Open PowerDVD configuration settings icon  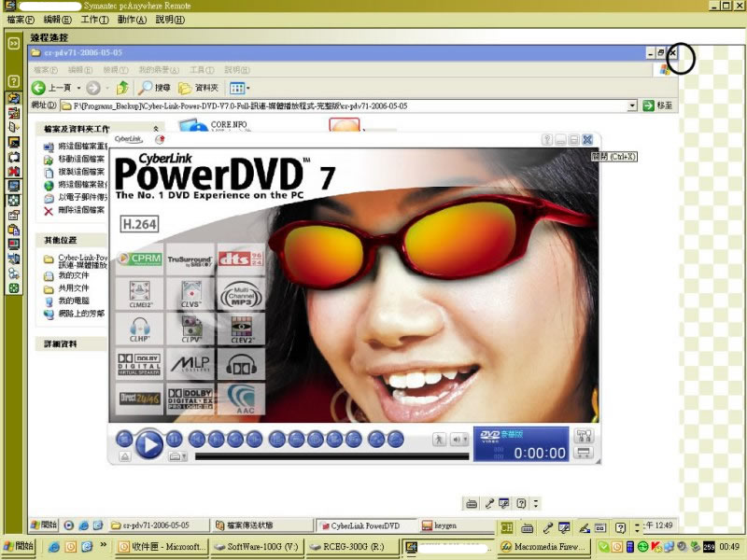coord(584,435)
